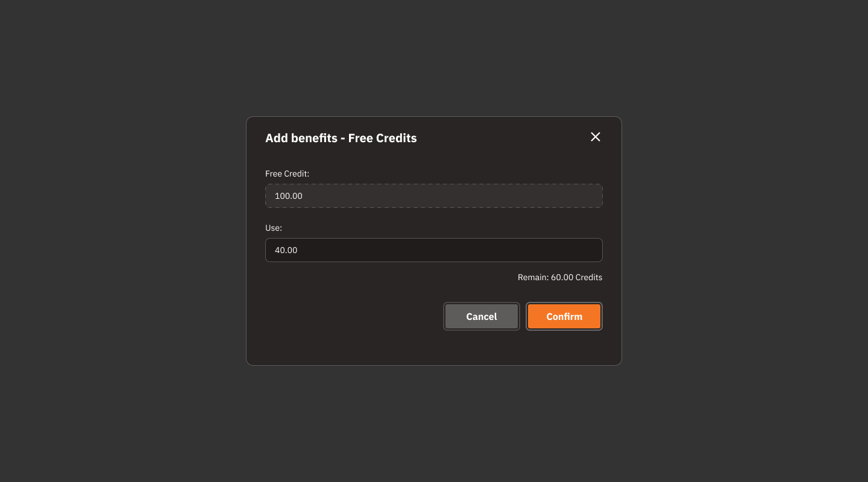Click the 40.00 value in Use field
868x482 pixels.
click(x=286, y=250)
